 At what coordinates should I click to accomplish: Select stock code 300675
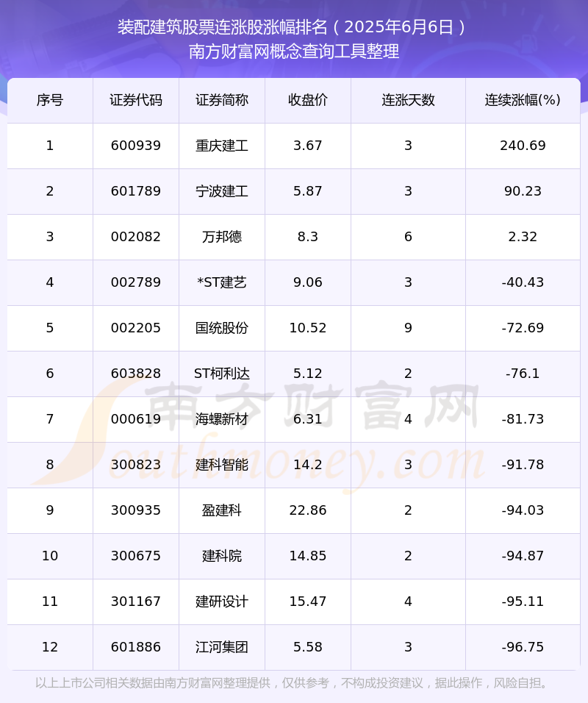tap(136, 556)
